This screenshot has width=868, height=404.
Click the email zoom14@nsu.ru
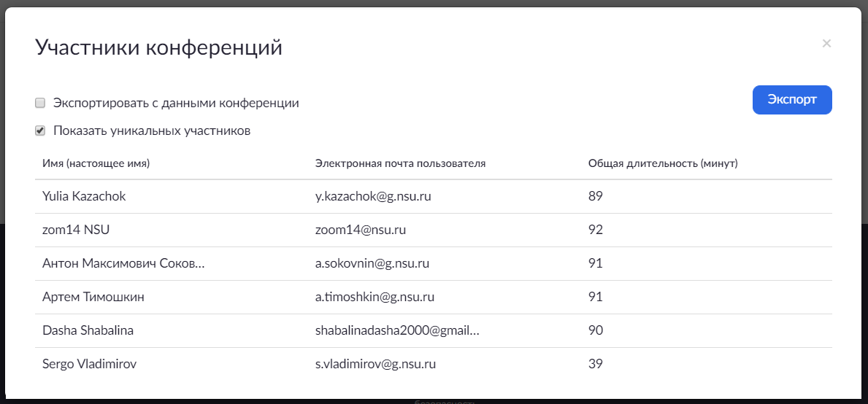(361, 230)
